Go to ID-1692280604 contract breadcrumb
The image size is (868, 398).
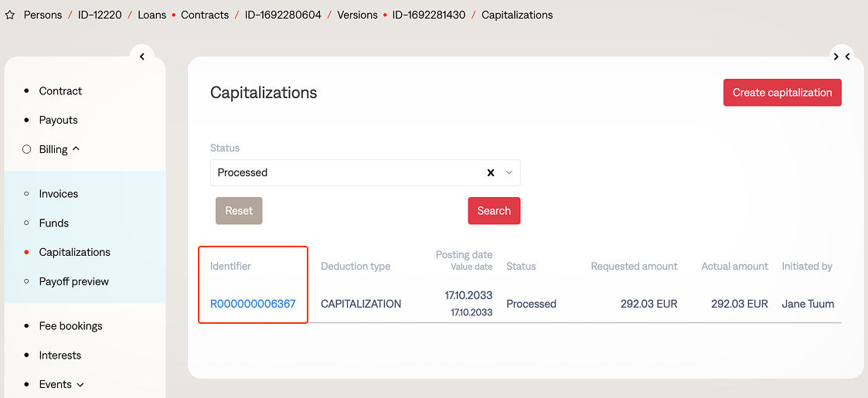click(x=283, y=15)
